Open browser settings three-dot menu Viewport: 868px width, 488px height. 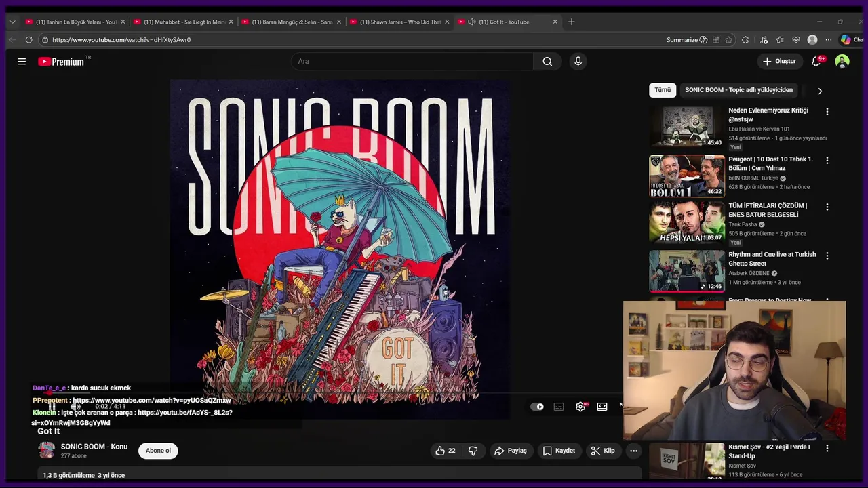pos(828,40)
